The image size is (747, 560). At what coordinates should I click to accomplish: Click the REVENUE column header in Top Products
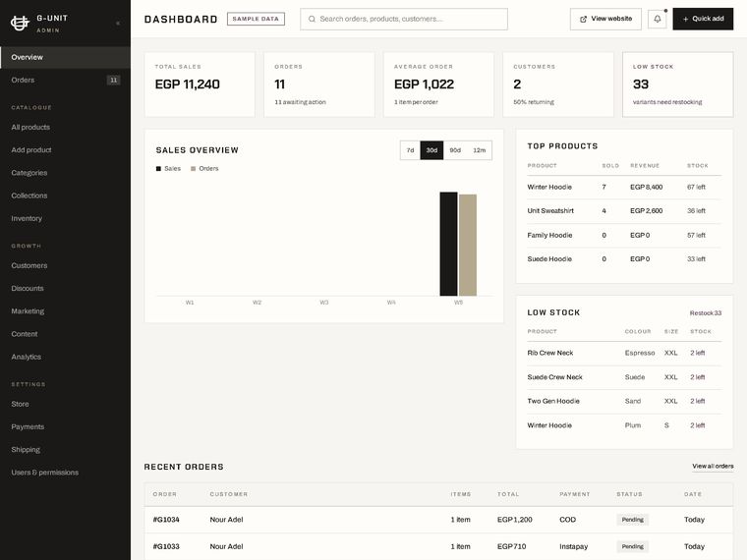coord(645,166)
